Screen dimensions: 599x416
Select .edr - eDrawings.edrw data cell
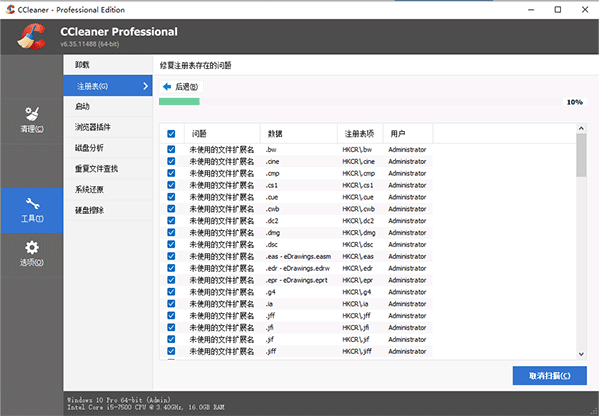point(297,268)
